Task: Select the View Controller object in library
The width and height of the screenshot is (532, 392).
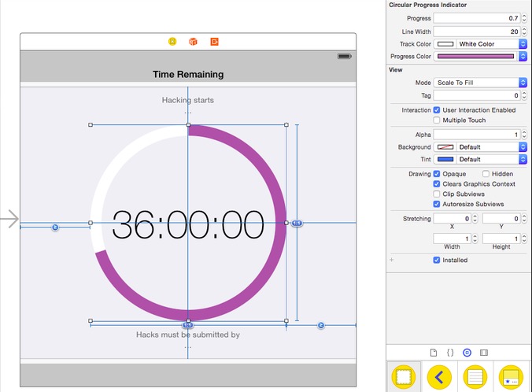Action: tap(404, 377)
